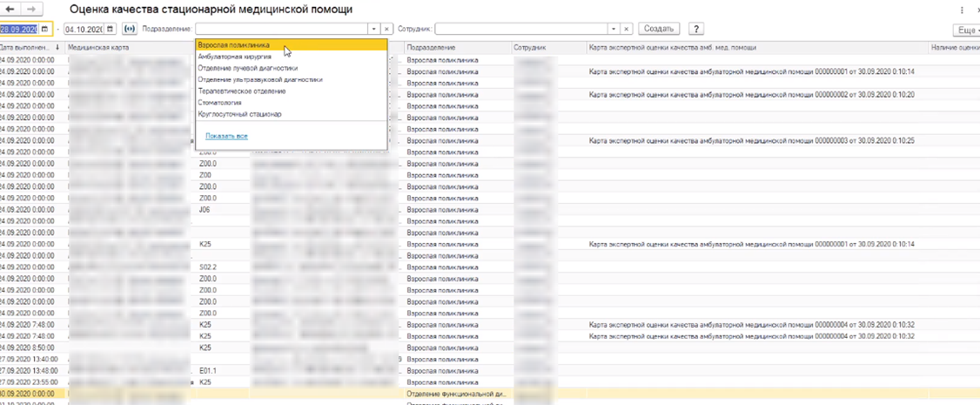
Task: Pick Стоматология from the department list
Action: [x=219, y=103]
